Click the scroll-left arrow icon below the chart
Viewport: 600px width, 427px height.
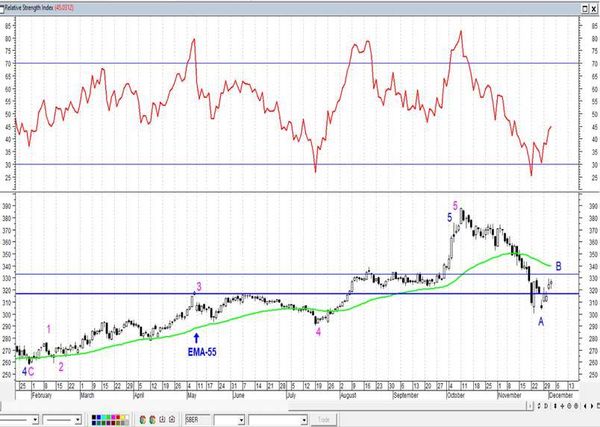click(x=585, y=406)
